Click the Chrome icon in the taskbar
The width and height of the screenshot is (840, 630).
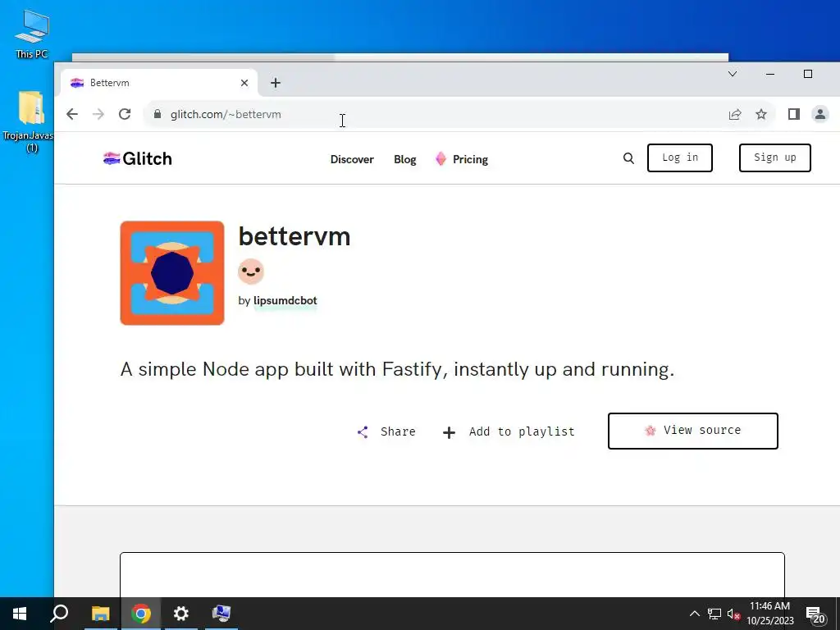click(141, 614)
